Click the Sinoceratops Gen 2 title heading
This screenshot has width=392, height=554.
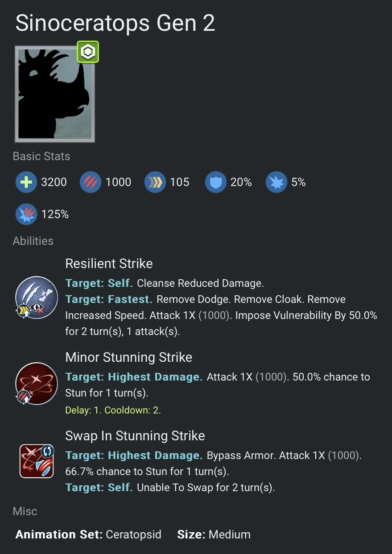pos(115,23)
